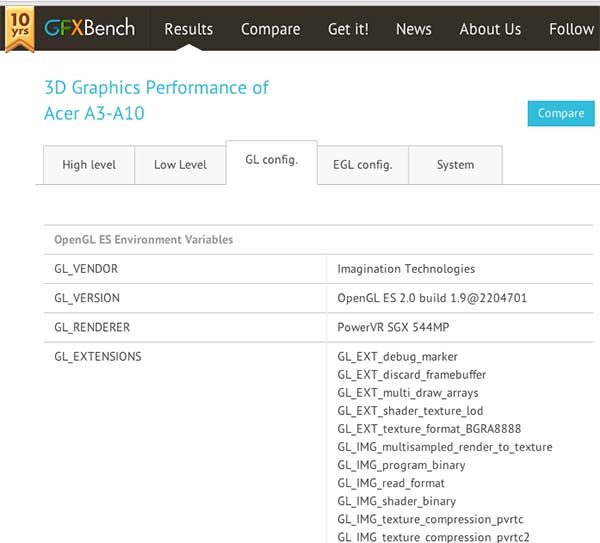The image size is (600, 543).
Task: Select the GL_VERSION row label
Action: tap(87, 298)
